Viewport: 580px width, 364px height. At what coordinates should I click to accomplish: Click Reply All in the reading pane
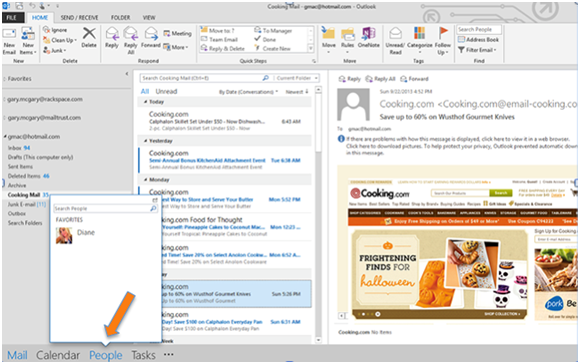(x=381, y=79)
